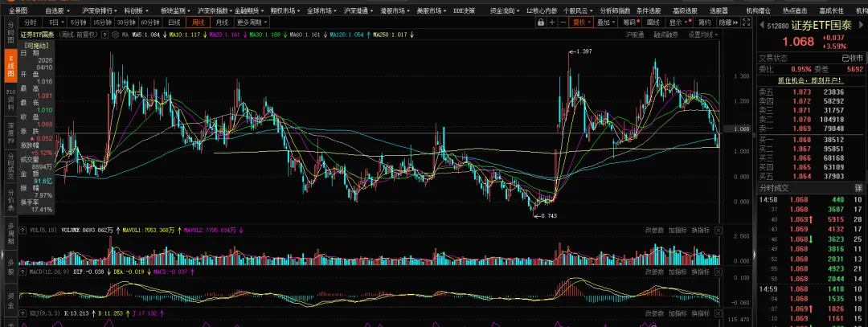868x327 pixels.
Task: Expand 全球市场 menu
Action: coord(320,10)
